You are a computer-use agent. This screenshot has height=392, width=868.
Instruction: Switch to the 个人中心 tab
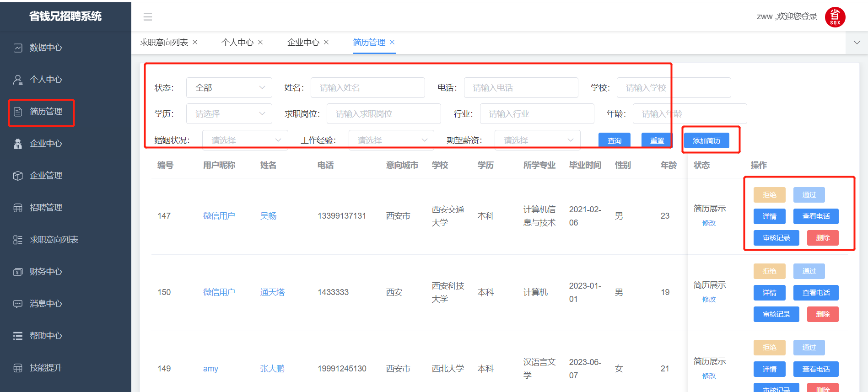point(237,43)
